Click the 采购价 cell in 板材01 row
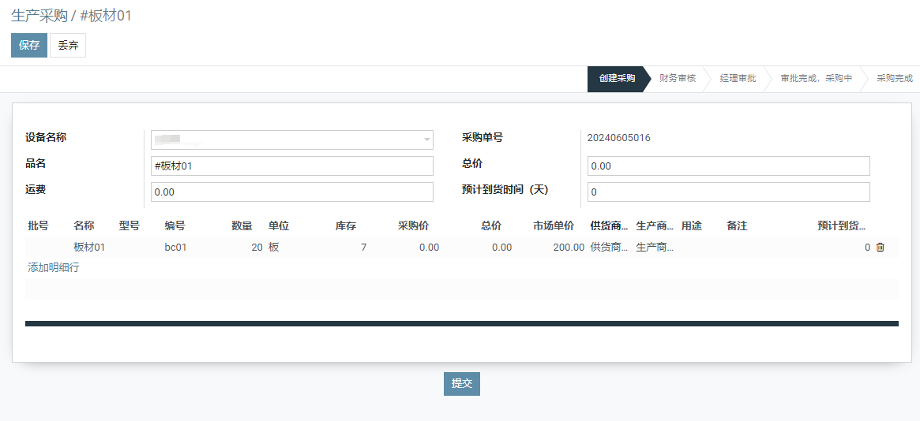Viewport: 920px width, 421px height. [413, 247]
